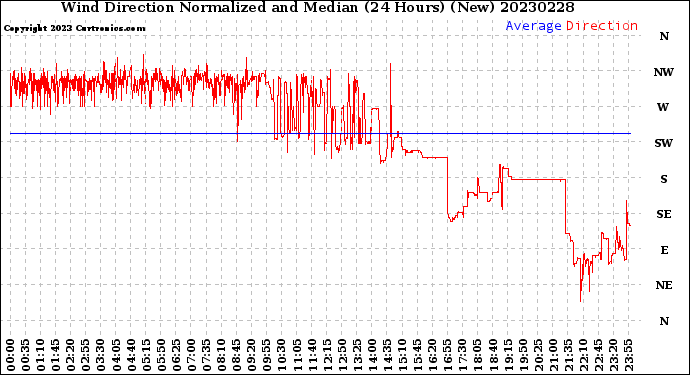Click the '02:55' time label

(x=86, y=355)
